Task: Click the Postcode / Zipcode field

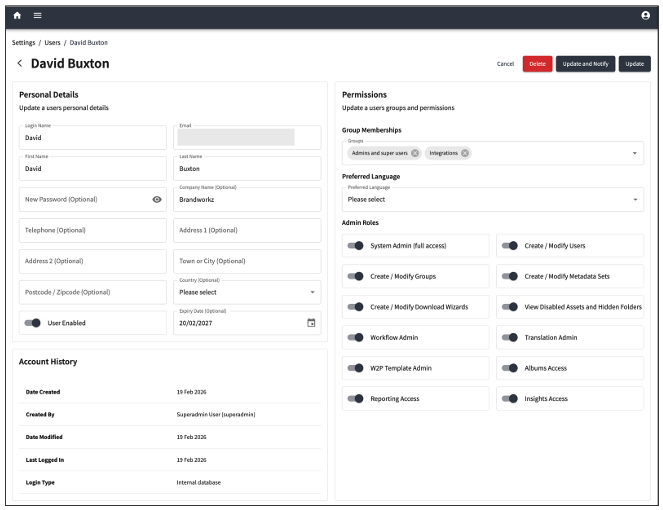Action: tap(93, 292)
